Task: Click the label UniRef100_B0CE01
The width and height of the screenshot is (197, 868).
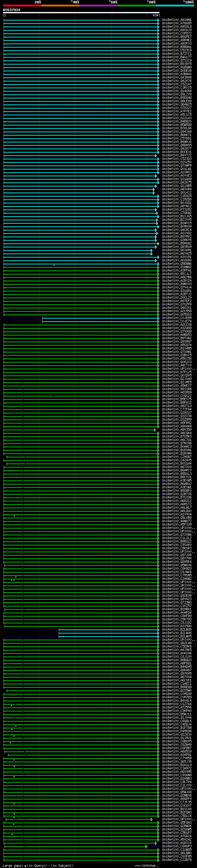Action: pos(177,152)
